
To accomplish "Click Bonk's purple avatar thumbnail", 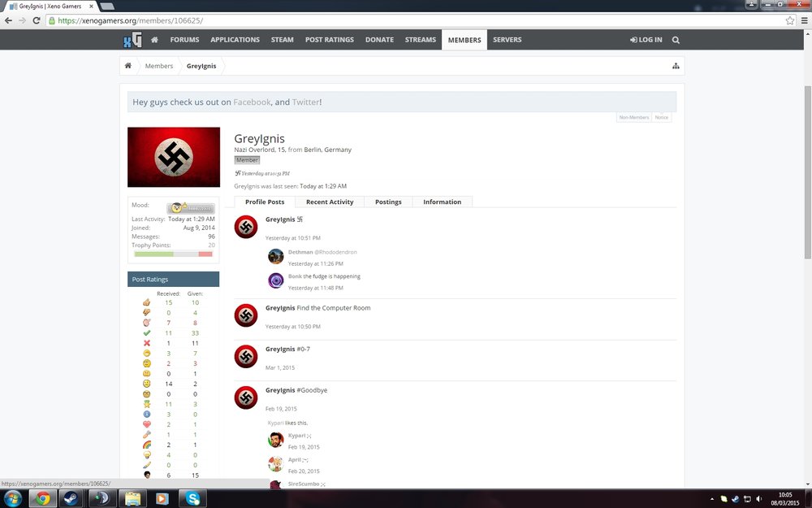I will pos(275,280).
